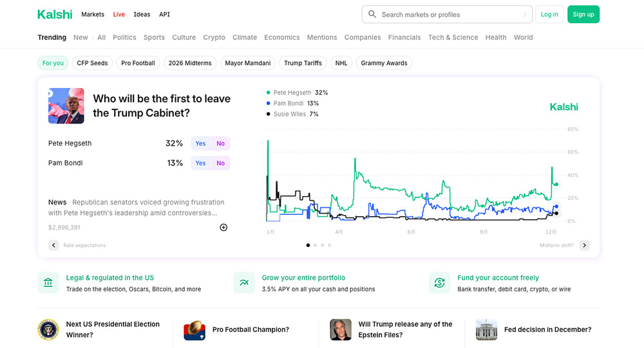Select the 2026 Midterms filter chip

pos(190,63)
